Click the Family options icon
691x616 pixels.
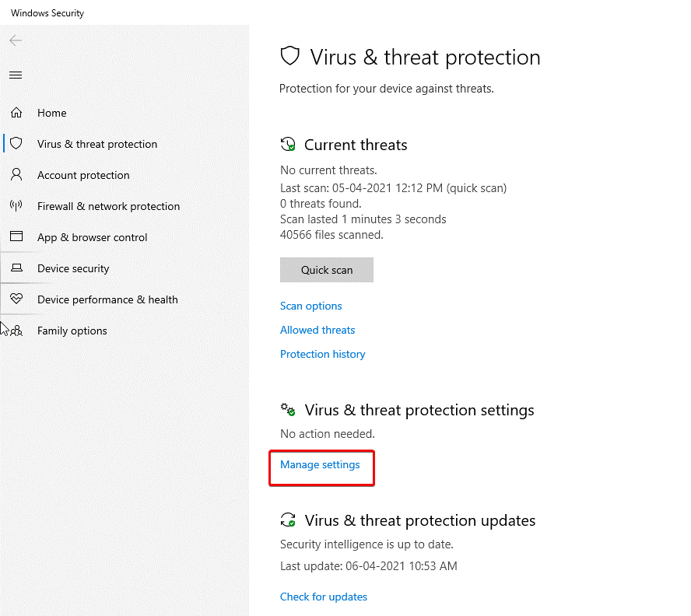16,331
